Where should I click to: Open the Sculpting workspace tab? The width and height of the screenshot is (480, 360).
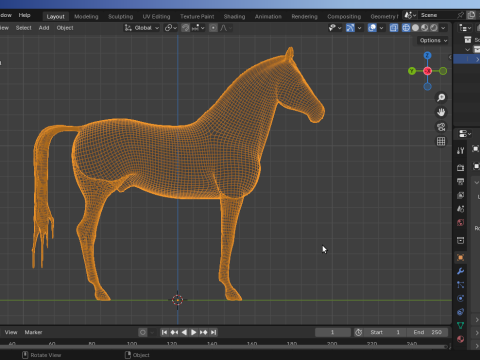(120, 16)
